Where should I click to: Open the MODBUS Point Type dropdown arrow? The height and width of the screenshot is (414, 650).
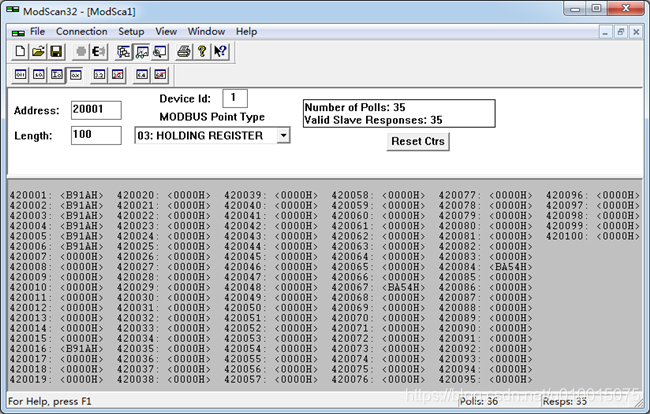click(283, 136)
